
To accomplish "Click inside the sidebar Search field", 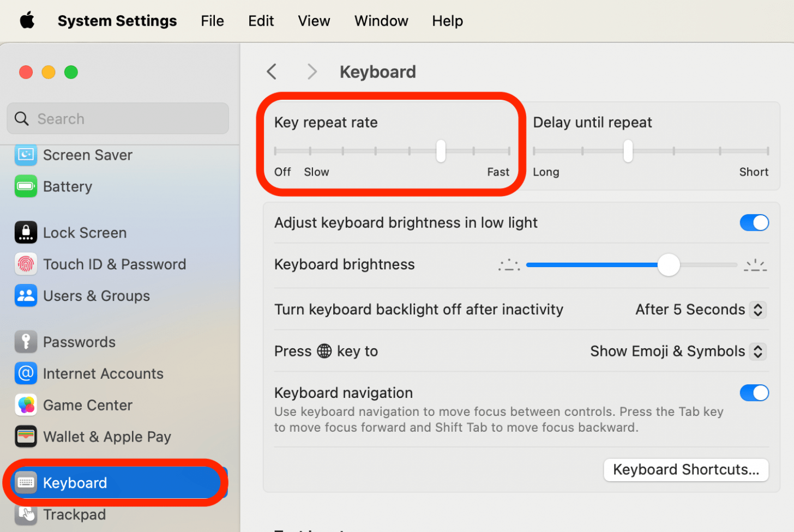I will pyautogui.click(x=117, y=118).
